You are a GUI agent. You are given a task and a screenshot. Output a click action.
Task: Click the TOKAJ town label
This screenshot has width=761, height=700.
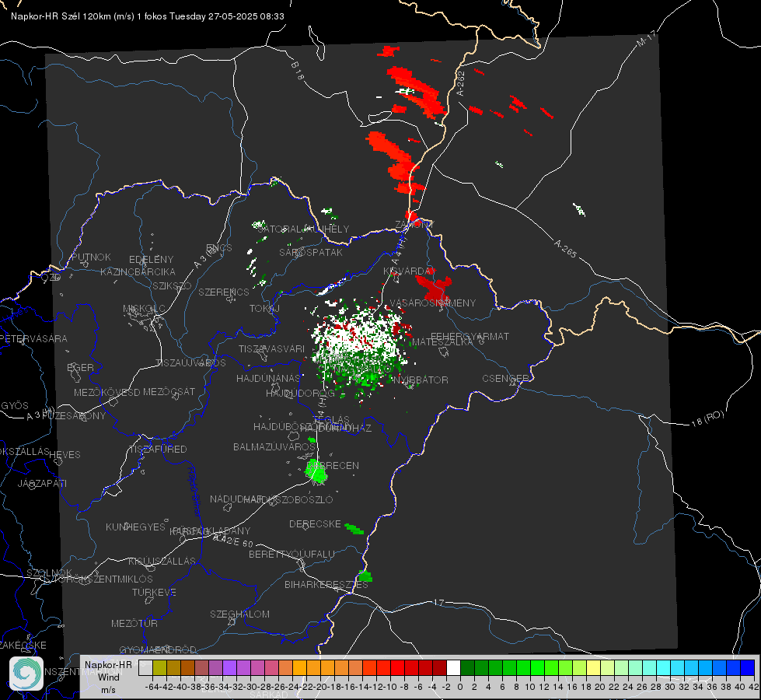click(264, 309)
